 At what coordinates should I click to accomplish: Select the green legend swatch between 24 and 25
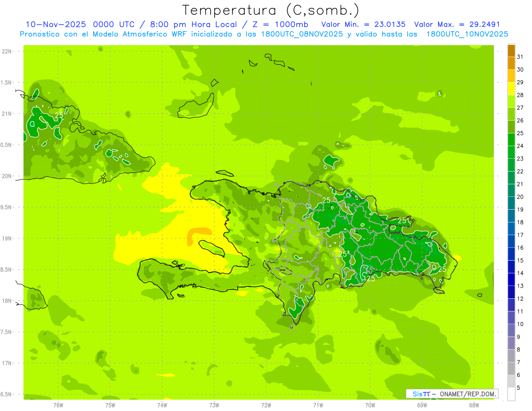tap(511, 140)
